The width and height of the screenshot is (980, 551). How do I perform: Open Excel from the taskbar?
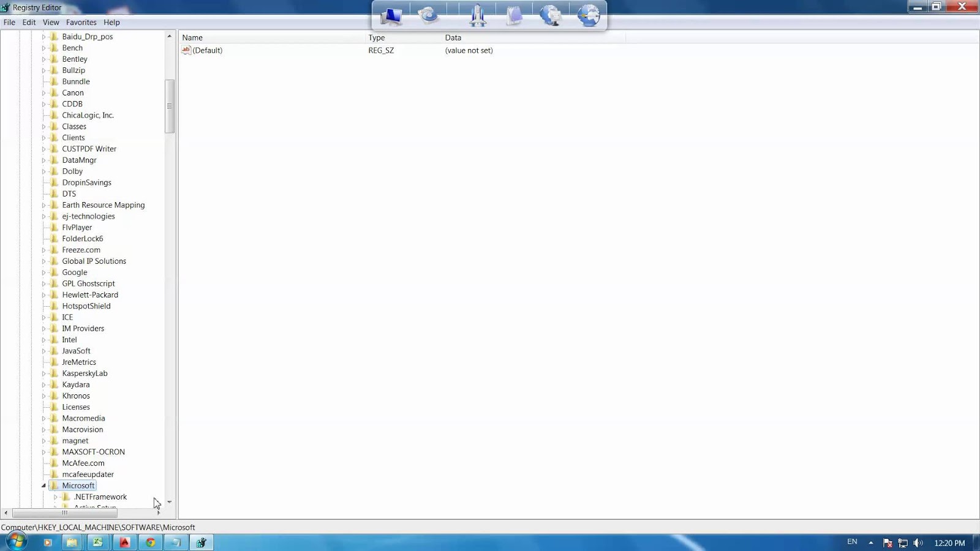(97, 542)
